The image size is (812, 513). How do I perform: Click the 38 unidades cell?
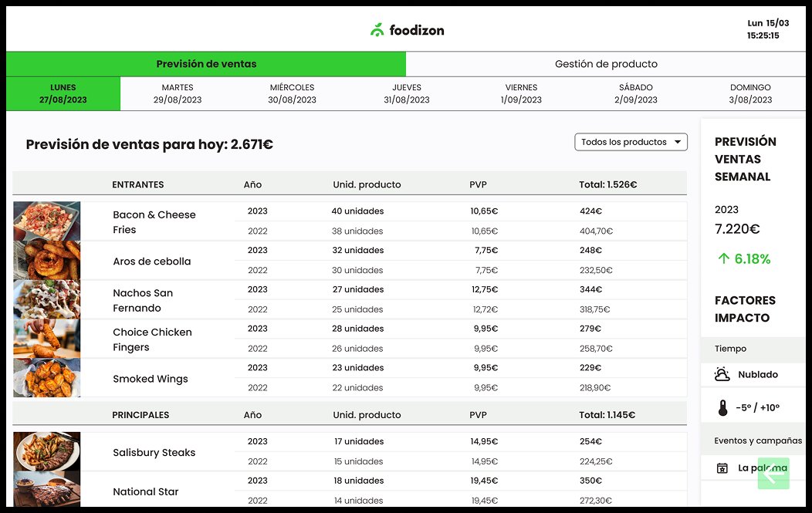pos(357,231)
